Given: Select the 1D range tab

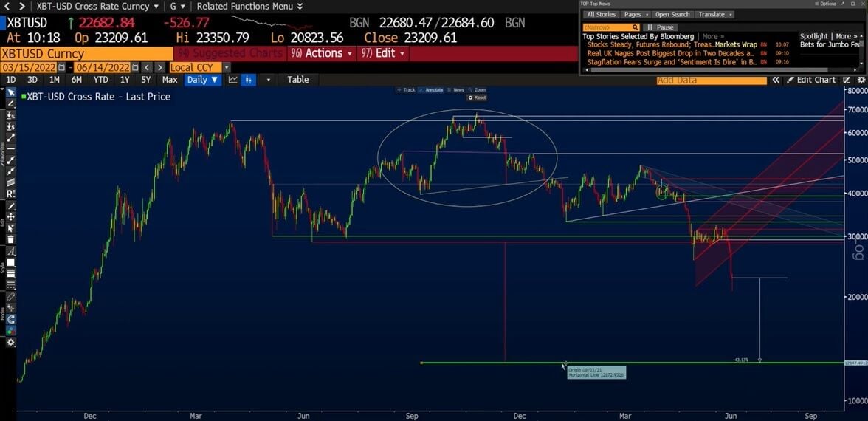Looking at the screenshot, I should click(x=10, y=80).
